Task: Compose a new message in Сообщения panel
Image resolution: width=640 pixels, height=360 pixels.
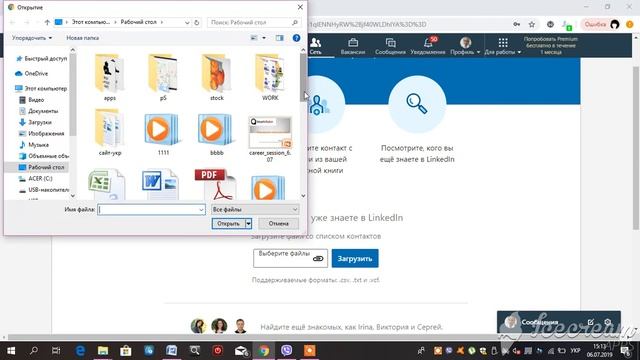Action: point(591,322)
